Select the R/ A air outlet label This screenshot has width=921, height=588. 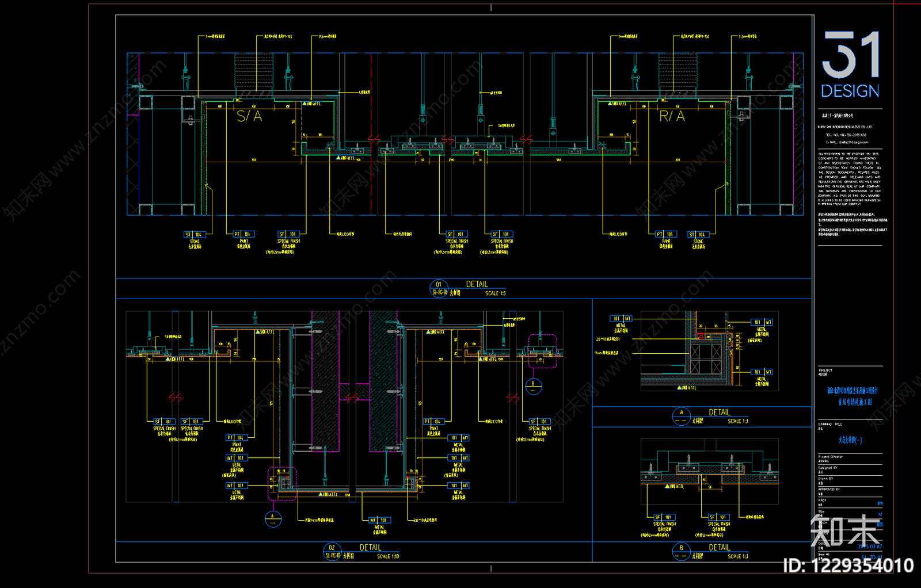click(x=672, y=116)
